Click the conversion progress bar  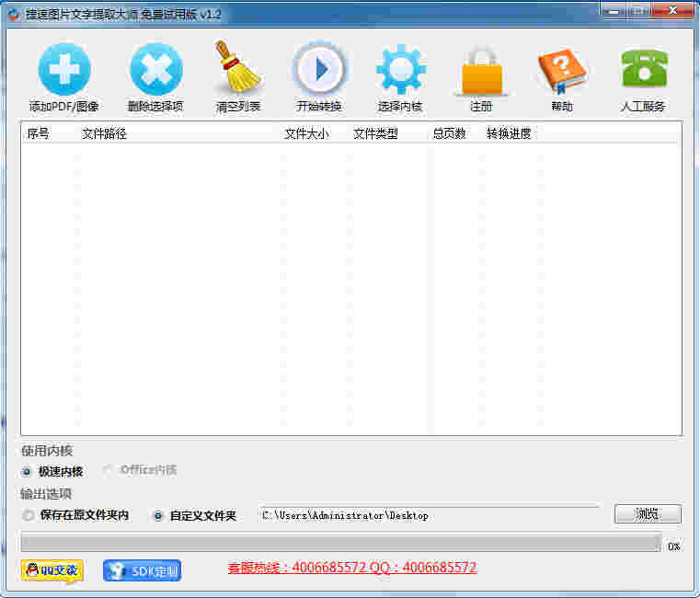tap(341, 543)
